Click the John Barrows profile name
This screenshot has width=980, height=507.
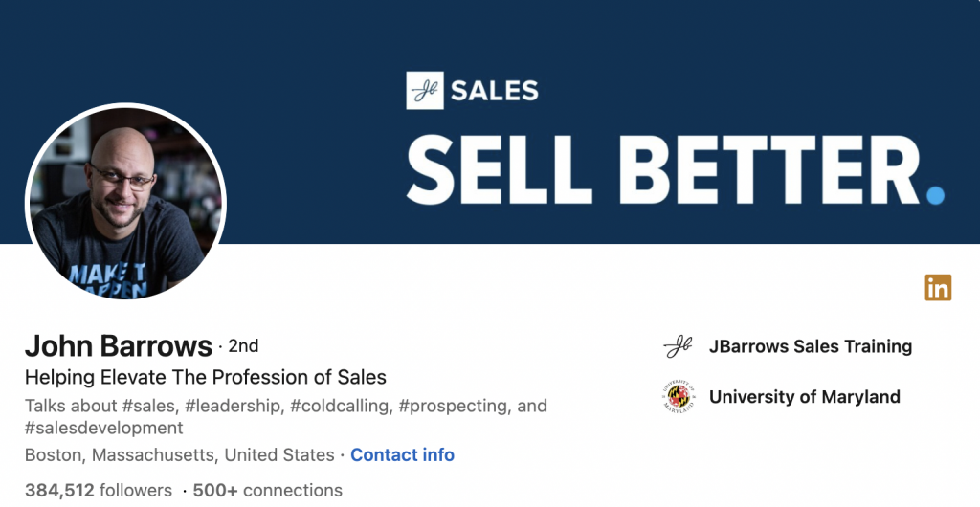click(119, 345)
